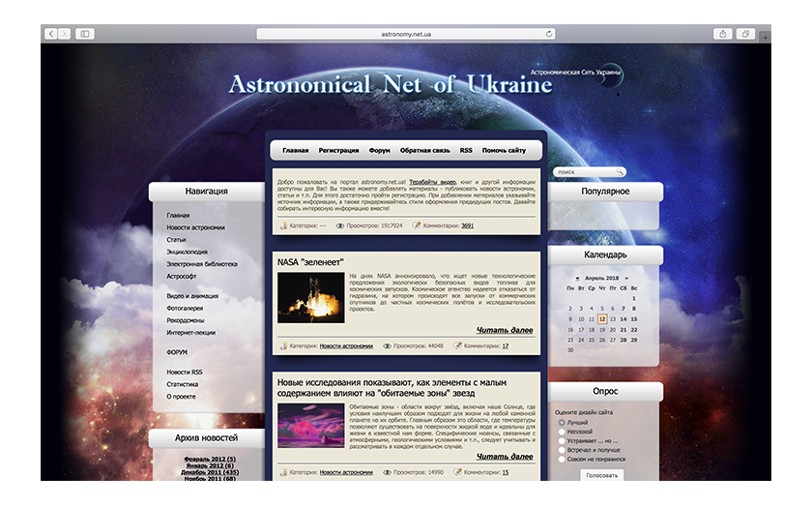Select the 'Встречал и получше' poll option

pyautogui.click(x=562, y=450)
